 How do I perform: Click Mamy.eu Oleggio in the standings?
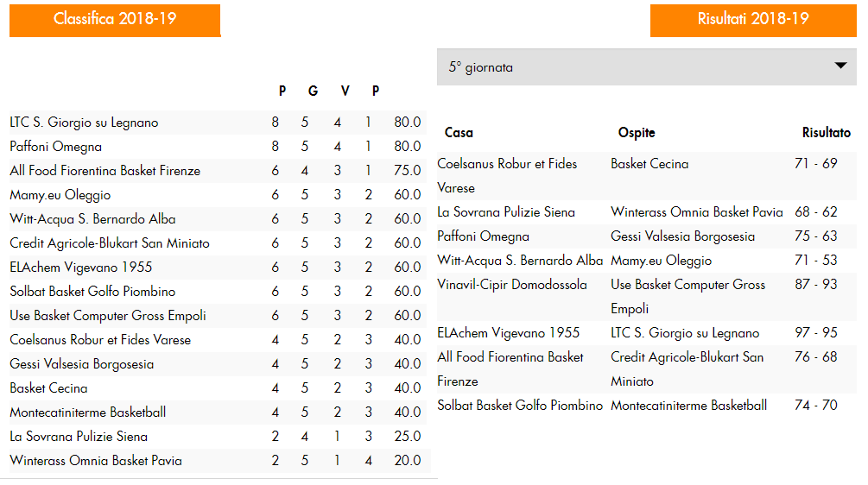coord(60,195)
